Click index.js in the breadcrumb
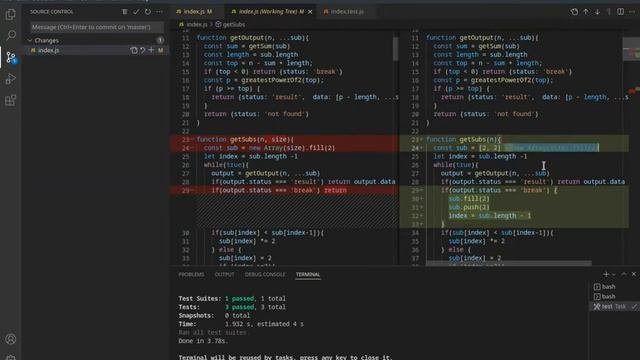 click(x=197, y=24)
